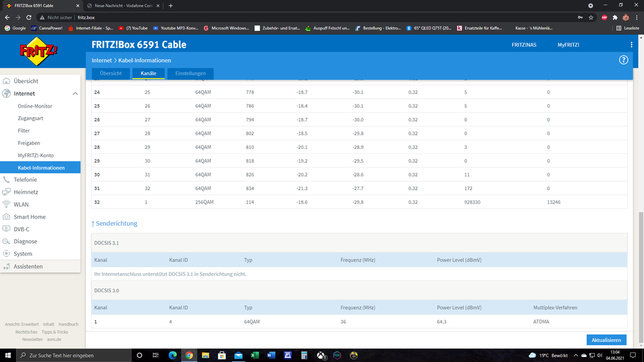Switch to the Neue Nachricht Vodafone tab
The height and width of the screenshot is (362, 644).
coord(123,6)
